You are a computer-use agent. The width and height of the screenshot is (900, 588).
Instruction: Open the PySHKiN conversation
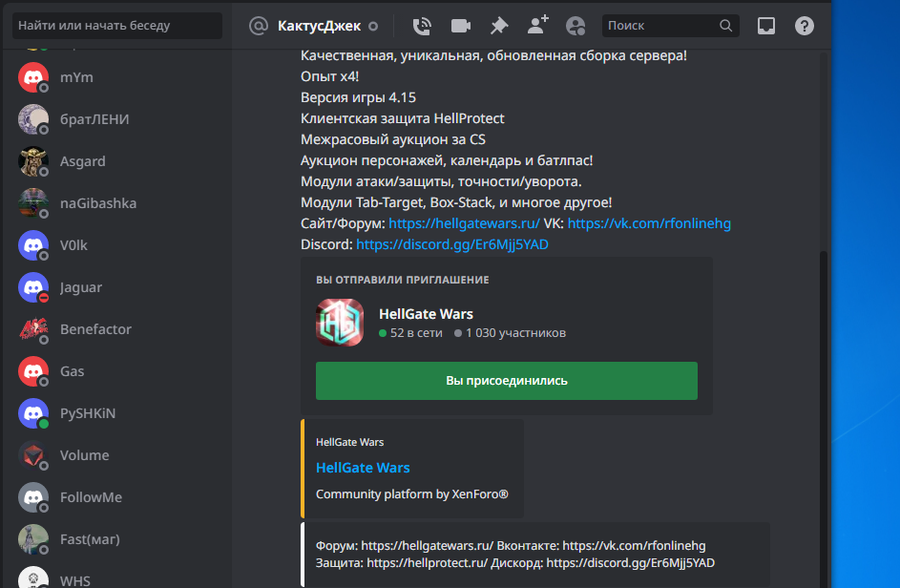(x=117, y=413)
